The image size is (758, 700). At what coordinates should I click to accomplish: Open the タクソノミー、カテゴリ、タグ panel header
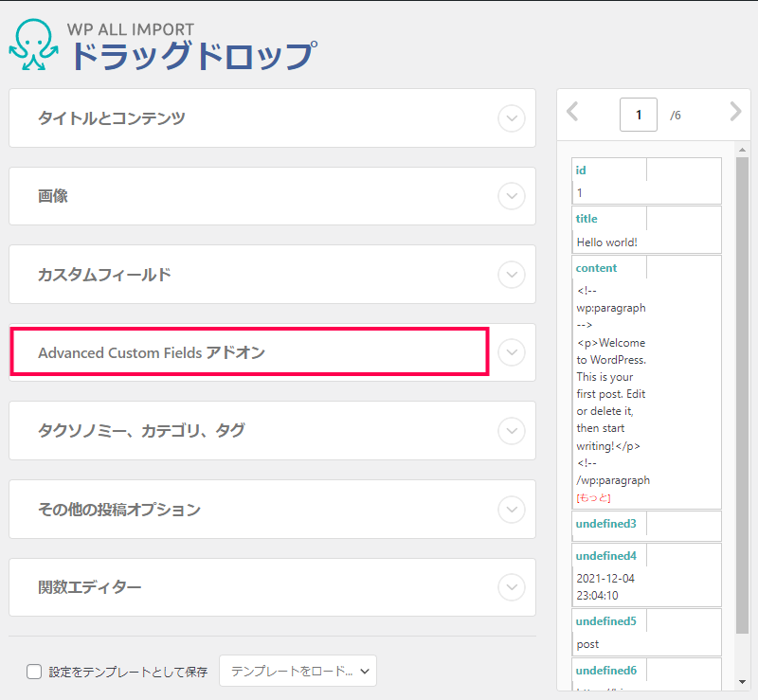click(x=272, y=431)
